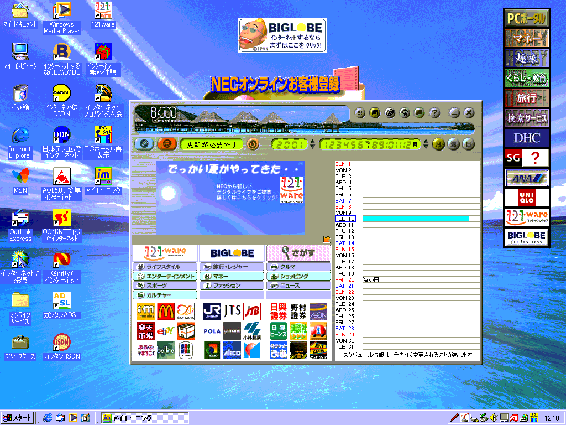Open the スポーツ category
Image resolution: width=566 pixels, height=425 pixels.
tap(165, 286)
